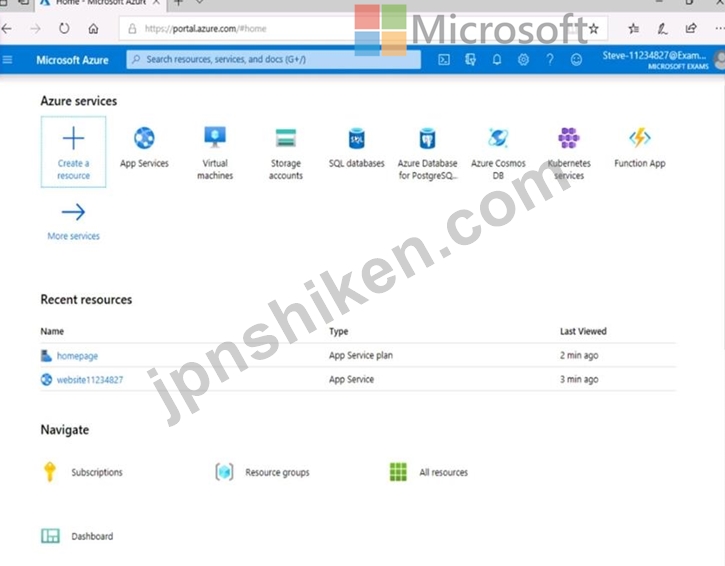Image resolution: width=725 pixels, height=566 pixels.
Task: Add page to favorites star
Action: pyautogui.click(x=594, y=29)
